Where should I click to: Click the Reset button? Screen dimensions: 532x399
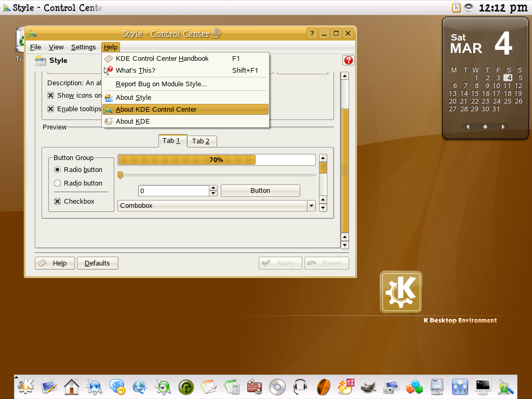pyautogui.click(x=326, y=263)
